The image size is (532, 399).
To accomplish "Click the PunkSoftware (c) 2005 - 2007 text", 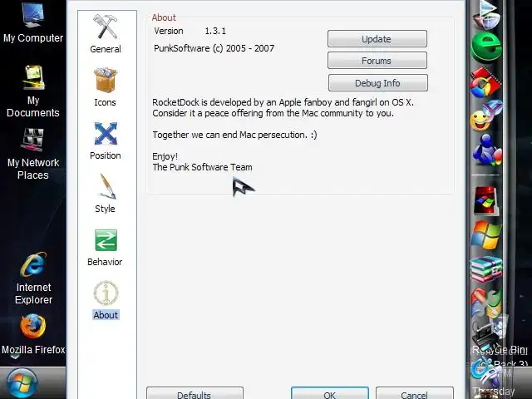I will click(x=214, y=48).
